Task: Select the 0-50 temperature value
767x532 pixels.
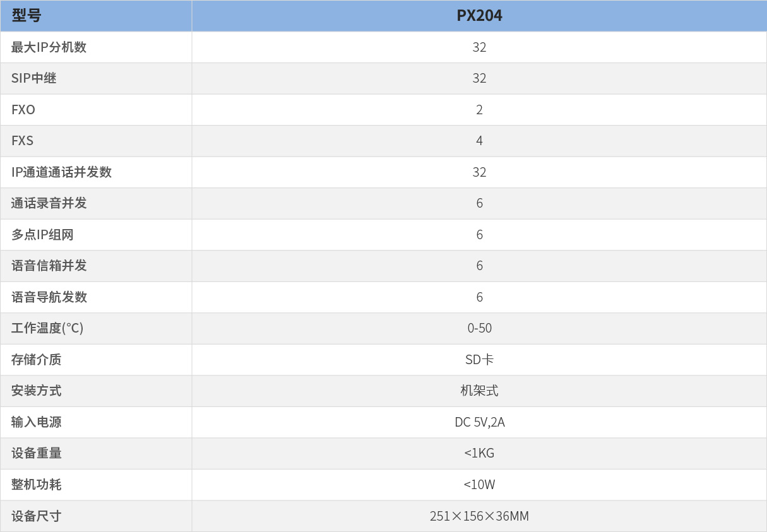Action: pos(479,328)
